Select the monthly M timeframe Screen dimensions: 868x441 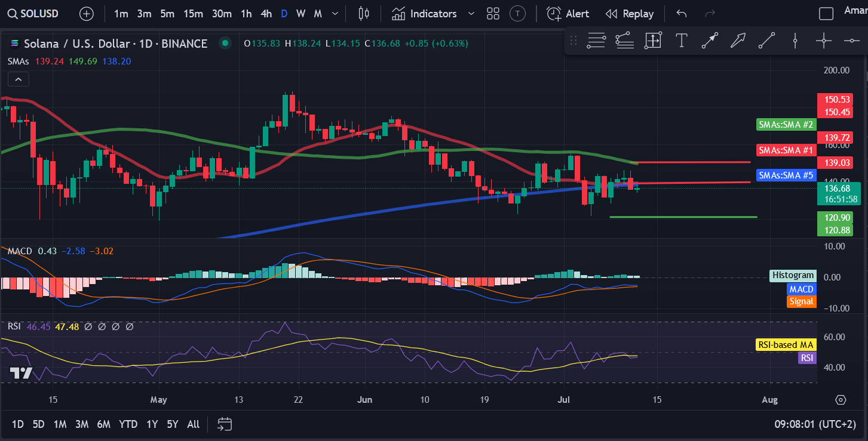coord(318,13)
